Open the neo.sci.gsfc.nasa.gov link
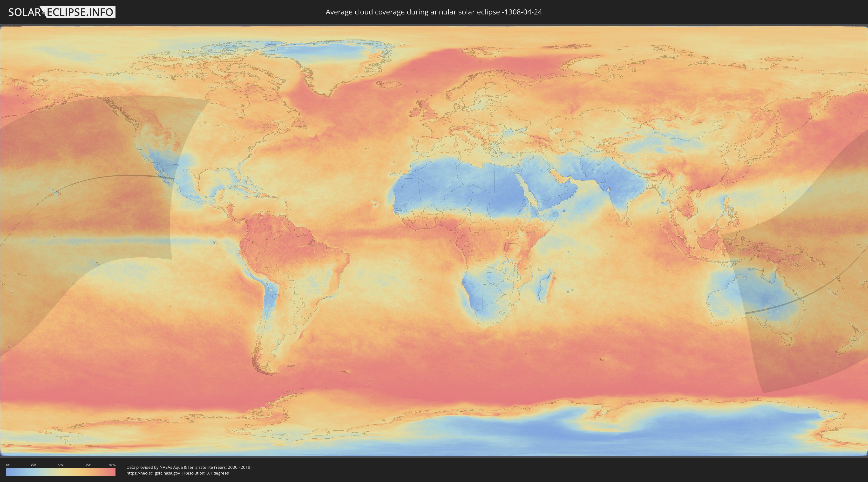This screenshot has width=868, height=482. point(153,473)
